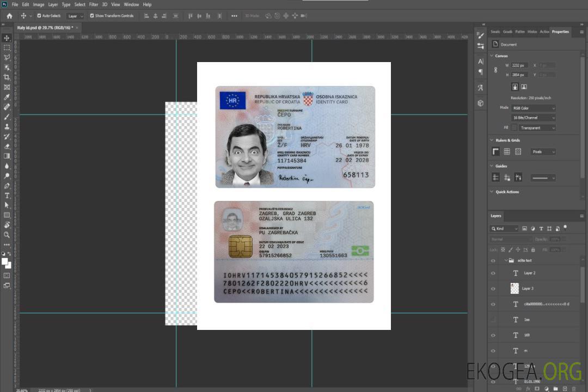Viewport: 588px width, 392px height.
Task: Hide Layer 3 visibility eye
Action: coord(493,289)
